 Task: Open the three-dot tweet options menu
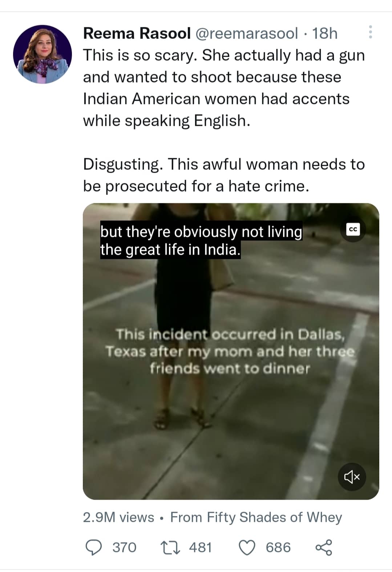click(370, 32)
